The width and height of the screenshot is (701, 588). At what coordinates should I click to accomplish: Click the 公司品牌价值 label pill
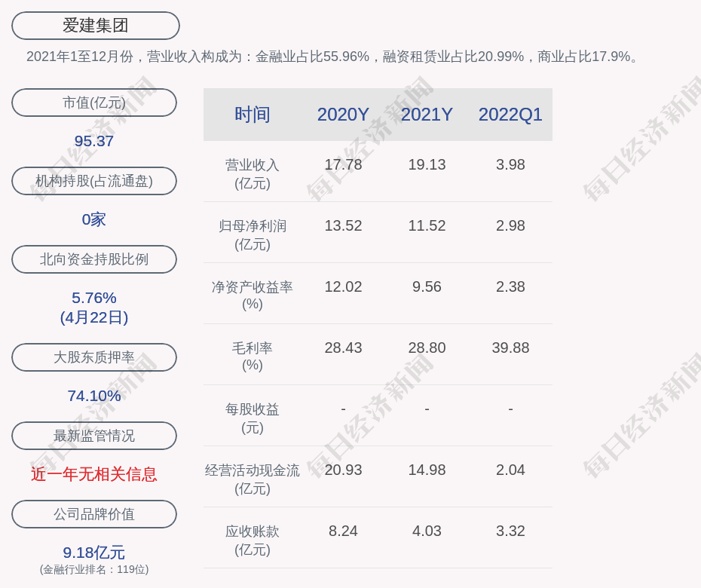94,514
